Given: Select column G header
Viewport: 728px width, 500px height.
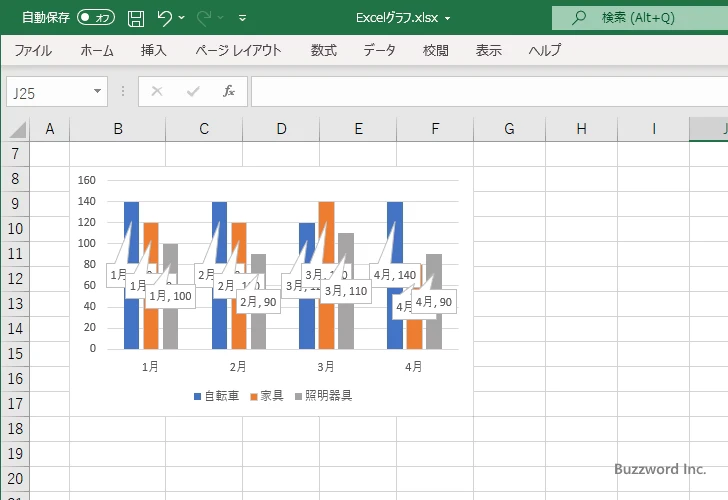Looking at the screenshot, I should (x=509, y=129).
